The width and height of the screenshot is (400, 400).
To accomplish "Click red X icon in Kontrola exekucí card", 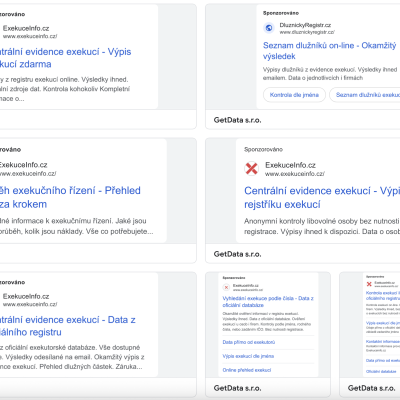I will [x=369, y=284].
